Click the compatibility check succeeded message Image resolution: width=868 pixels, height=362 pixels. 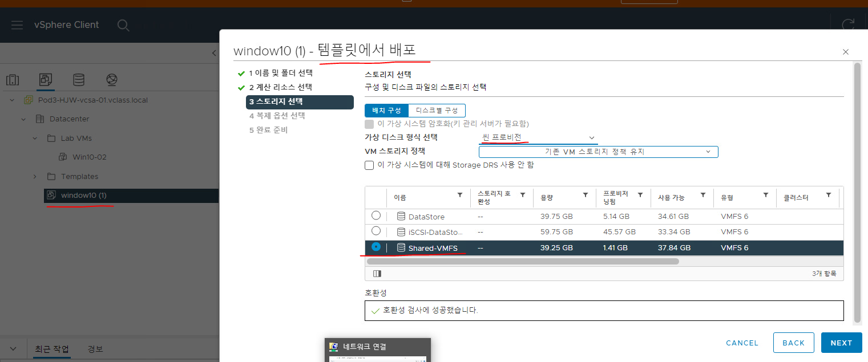click(x=430, y=311)
